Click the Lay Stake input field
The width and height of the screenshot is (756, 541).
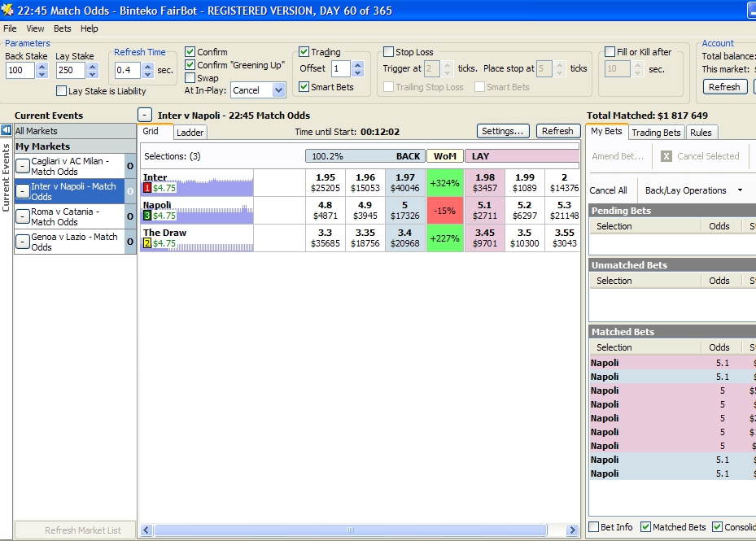[x=71, y=70]
